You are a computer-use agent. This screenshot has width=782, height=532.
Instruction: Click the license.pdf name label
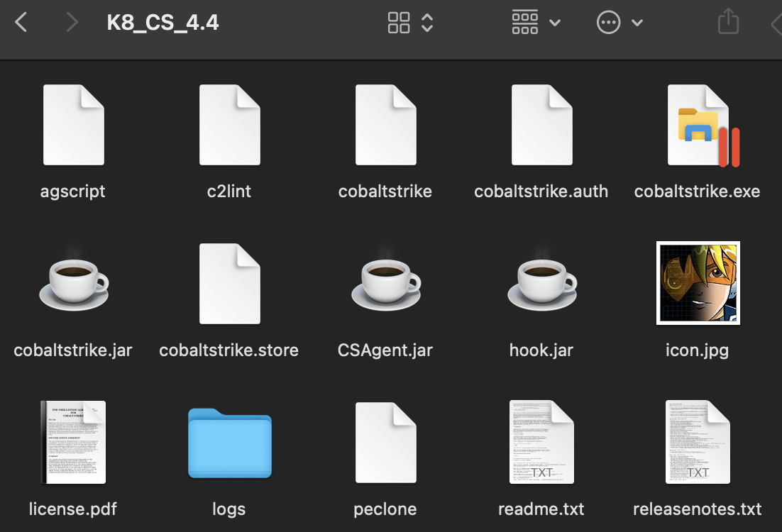73,509
